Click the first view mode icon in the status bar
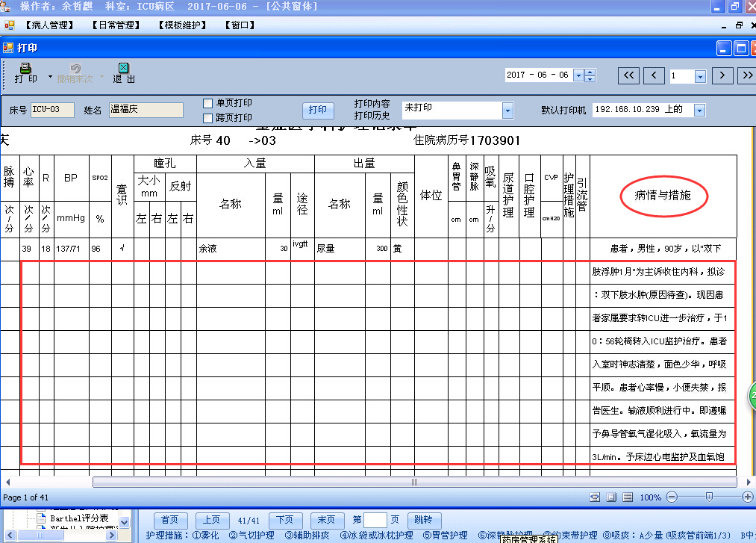Screen dimensions: 756x543 595,497
